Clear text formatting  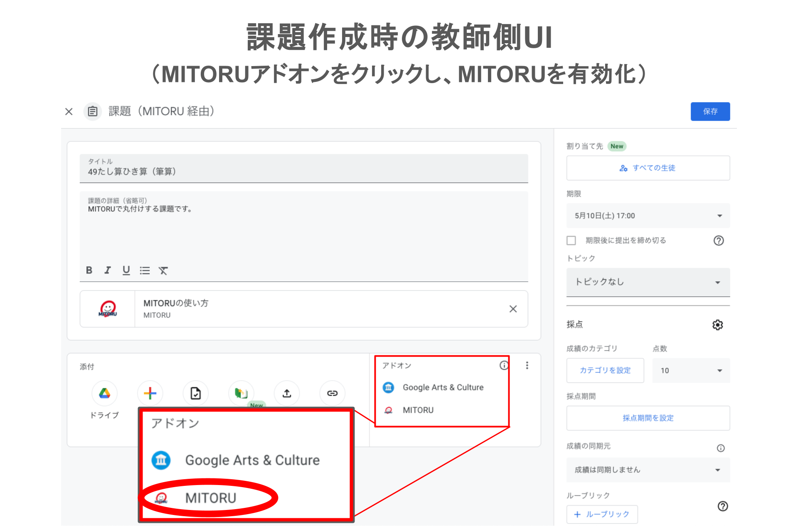point(163,271)
